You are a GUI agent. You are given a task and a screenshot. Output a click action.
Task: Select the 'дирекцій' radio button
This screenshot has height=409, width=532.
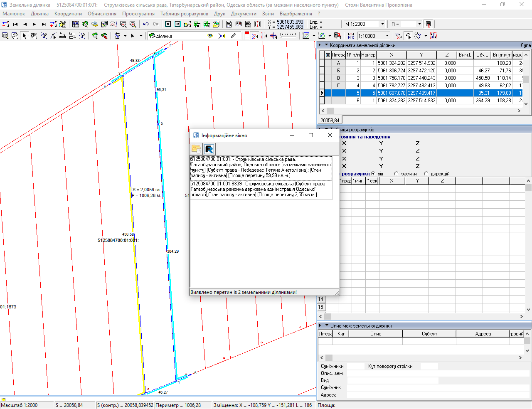pos(426,174)
